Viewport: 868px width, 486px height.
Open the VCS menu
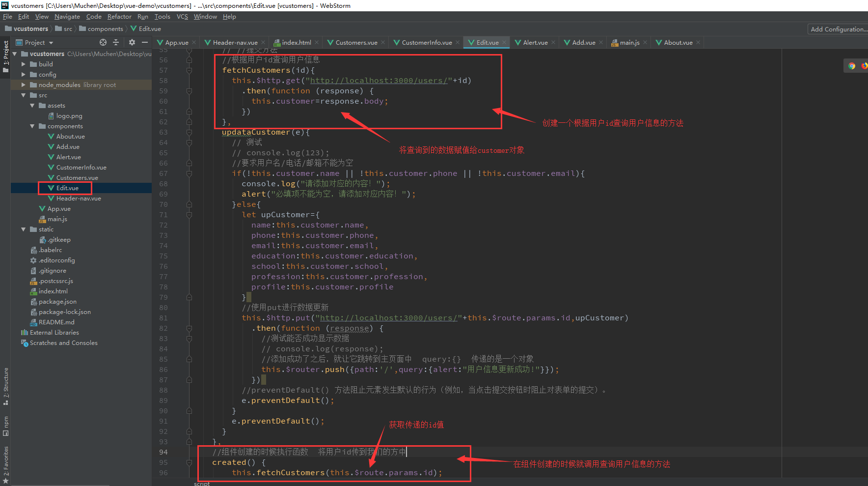tap(182, 17)
